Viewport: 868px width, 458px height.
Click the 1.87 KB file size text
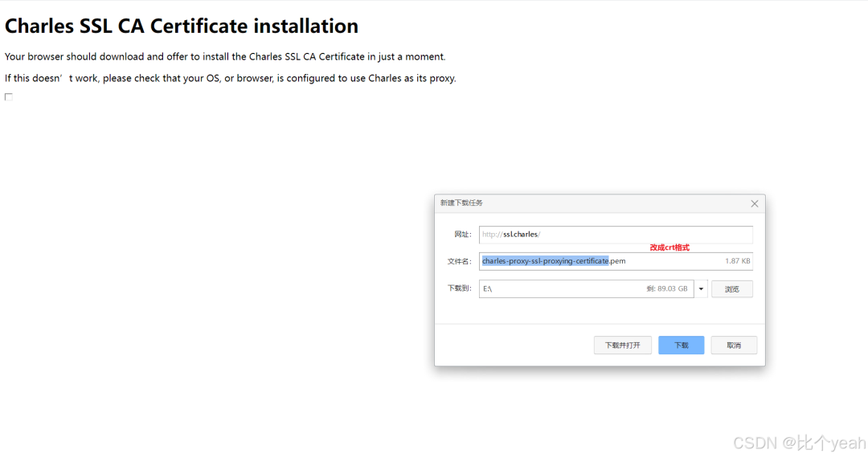point(737,261)
